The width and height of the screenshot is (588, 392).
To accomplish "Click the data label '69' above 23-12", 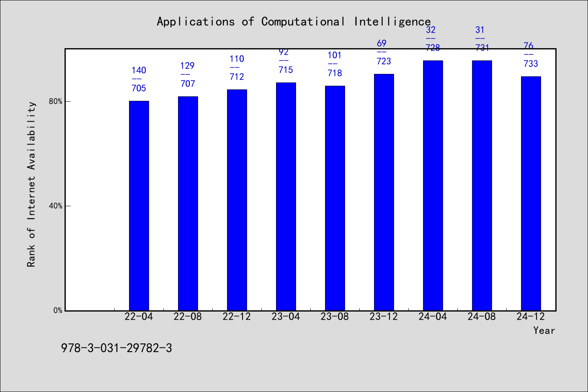I will click(382, 43).
